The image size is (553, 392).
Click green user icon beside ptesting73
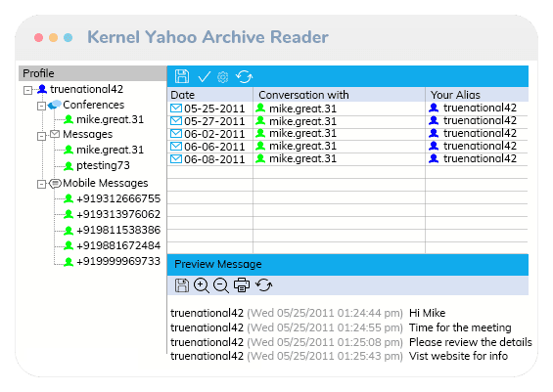pos(69,165)
